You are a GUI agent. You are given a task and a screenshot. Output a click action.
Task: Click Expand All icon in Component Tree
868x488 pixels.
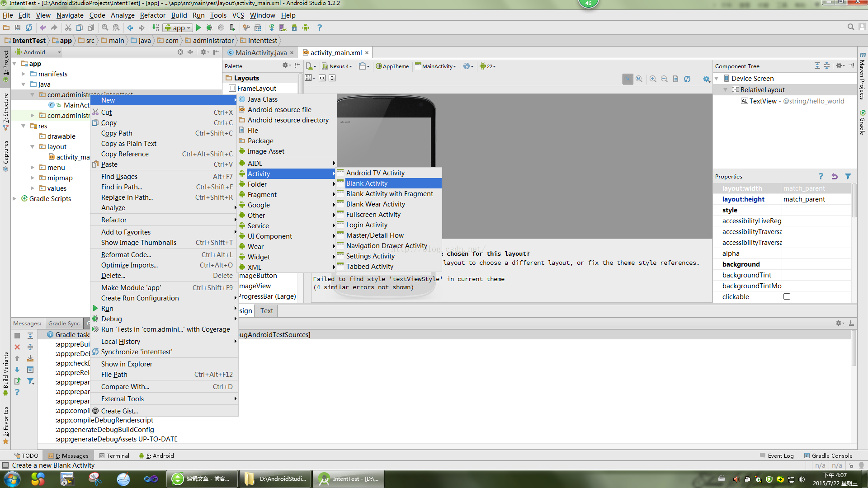817,66
